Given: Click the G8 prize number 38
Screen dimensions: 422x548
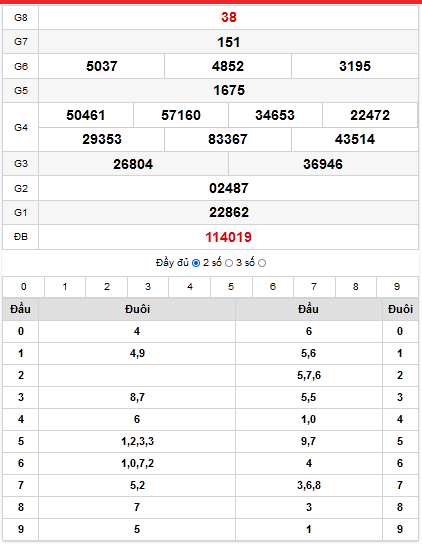Looking at the screenshot, I should tap(229, 17).
